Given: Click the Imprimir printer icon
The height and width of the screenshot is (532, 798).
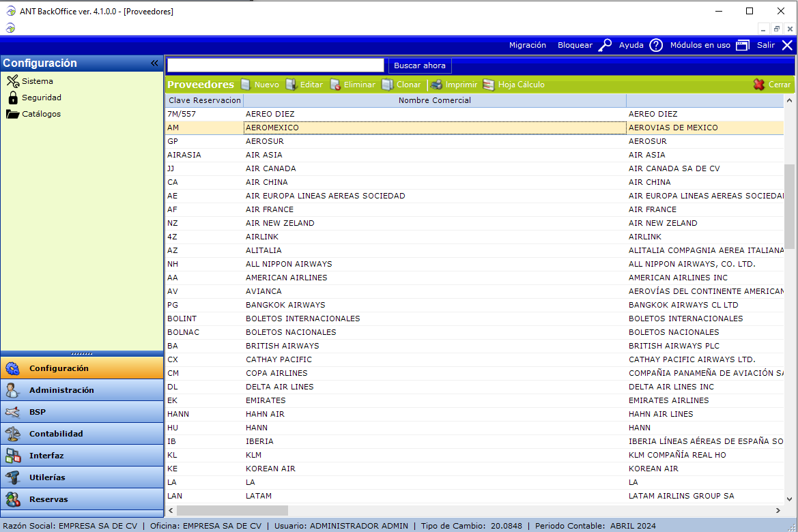Looking at the screenshot, I should point(436,85).
